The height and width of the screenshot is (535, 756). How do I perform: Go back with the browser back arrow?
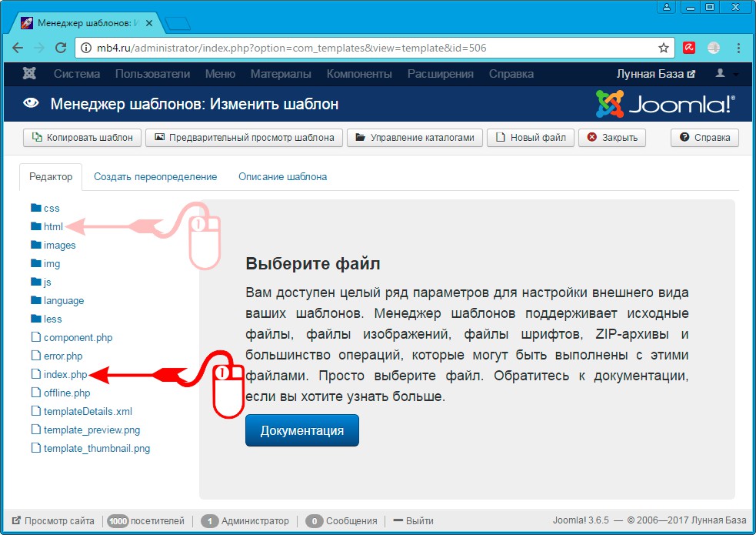pyautogui.click(x=18, y=48)
